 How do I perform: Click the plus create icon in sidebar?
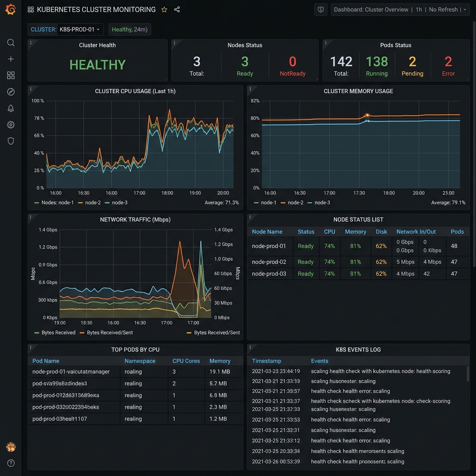pos(11,59)
